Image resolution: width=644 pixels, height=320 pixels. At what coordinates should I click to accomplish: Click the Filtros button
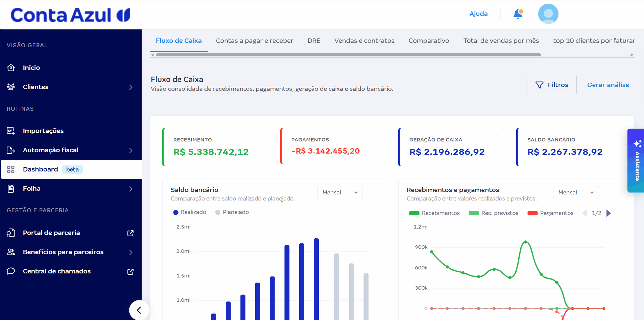(x=552, y=85)
